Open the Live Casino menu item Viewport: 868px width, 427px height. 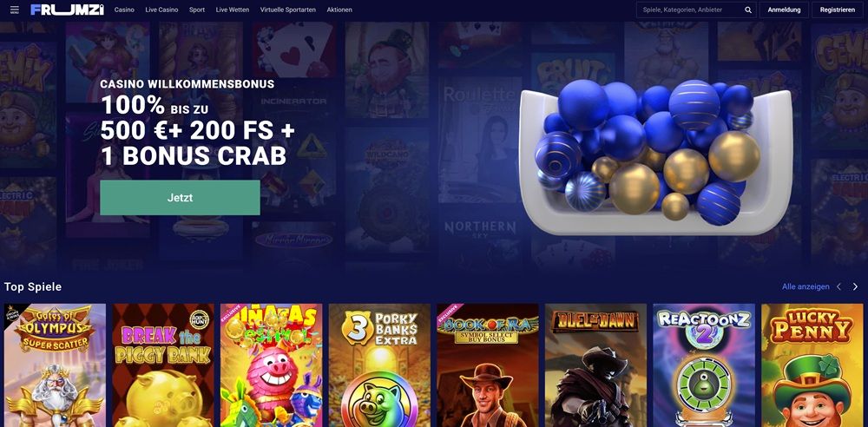point(161,10)
